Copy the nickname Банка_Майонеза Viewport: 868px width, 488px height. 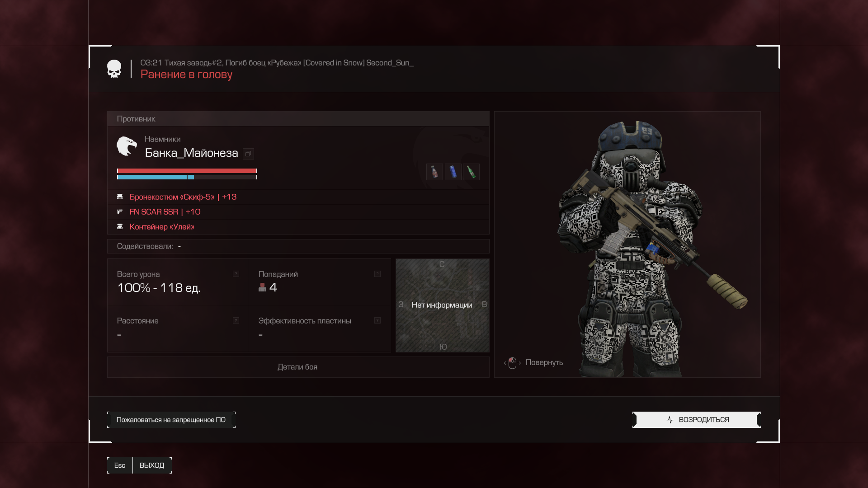pos(248,154)
